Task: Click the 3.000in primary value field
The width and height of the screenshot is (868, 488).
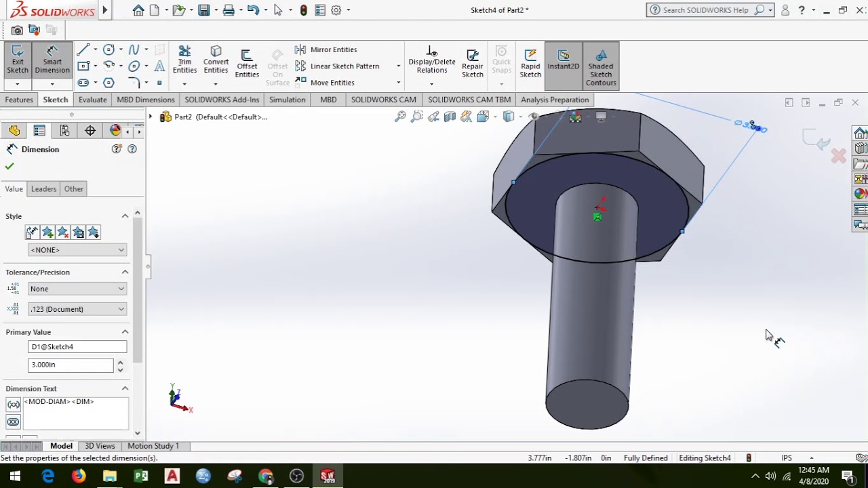Action: [71, 365]
